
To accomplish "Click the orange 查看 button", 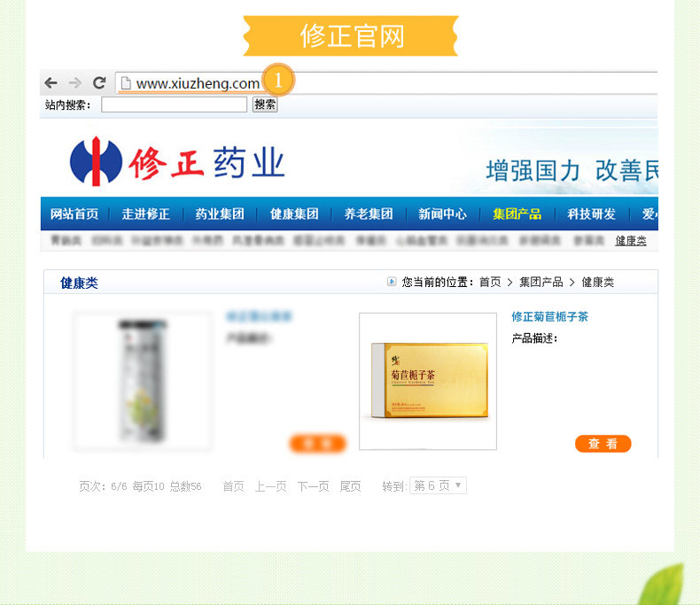I will pos(603,444).
